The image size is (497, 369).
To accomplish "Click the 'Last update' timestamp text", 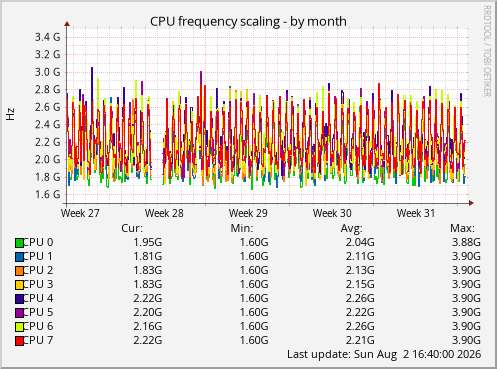I will coord(384,354).
